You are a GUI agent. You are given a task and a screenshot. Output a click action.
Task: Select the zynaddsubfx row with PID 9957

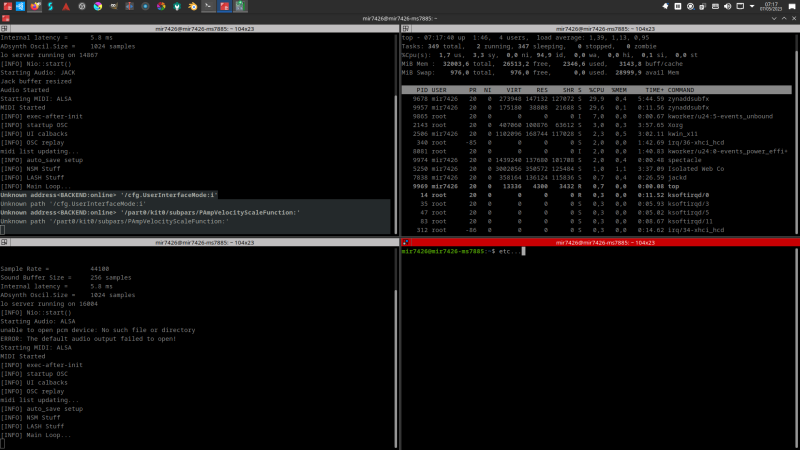(596, 107)
